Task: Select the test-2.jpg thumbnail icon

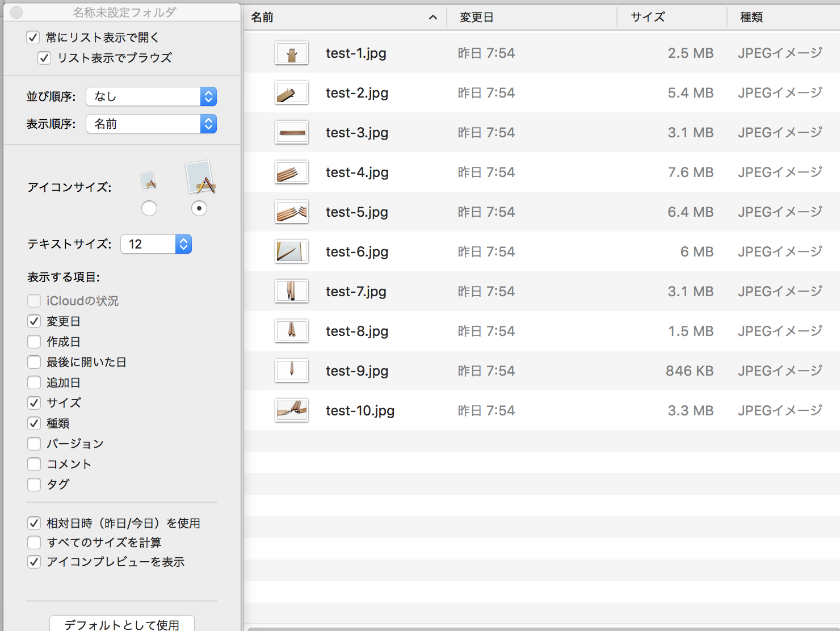Action: (292, 93)
